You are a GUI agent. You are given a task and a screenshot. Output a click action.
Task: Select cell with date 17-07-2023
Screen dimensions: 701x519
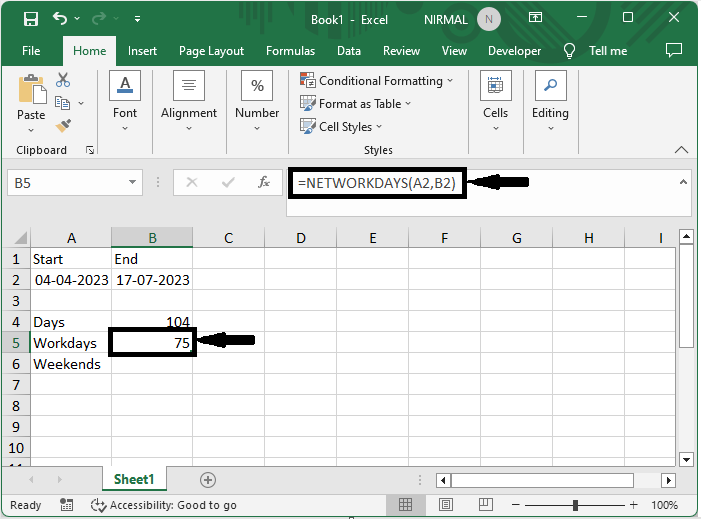[x=152, y=280]
